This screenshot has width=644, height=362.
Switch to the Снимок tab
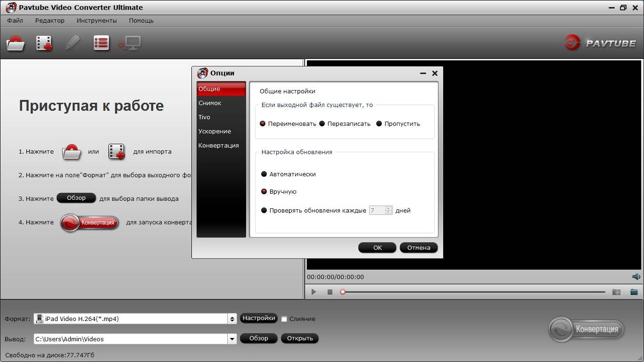(221, 103)
